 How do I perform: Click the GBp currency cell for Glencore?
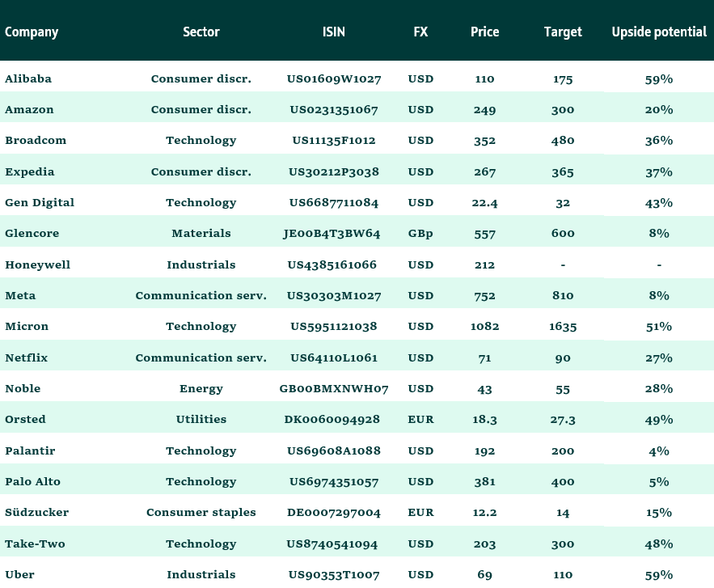point(420,234)
